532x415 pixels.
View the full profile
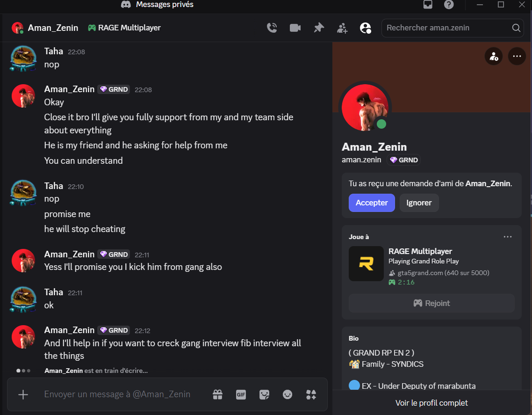point(431,403)
